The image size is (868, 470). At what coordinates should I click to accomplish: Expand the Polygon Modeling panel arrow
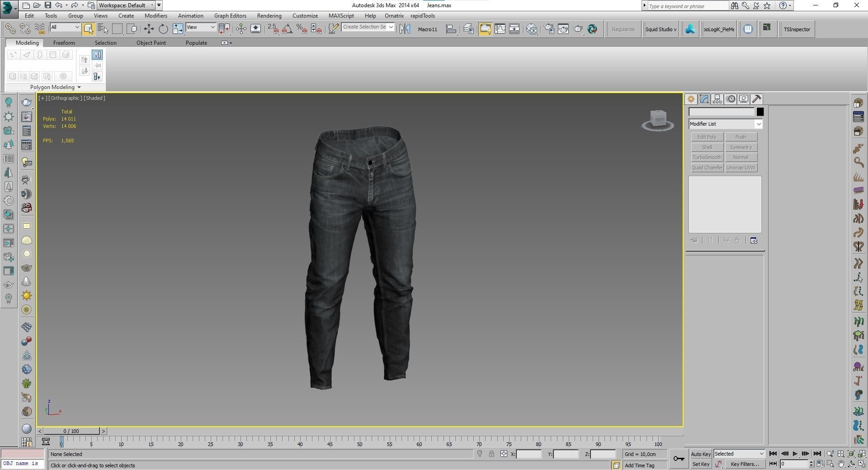pyautogui.click(x=79, y=87)
